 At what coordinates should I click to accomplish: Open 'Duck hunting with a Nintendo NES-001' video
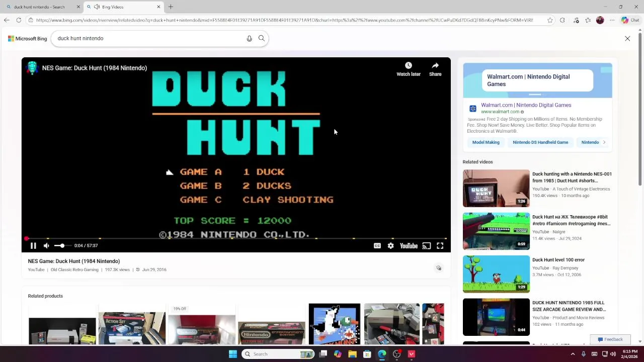572,177
